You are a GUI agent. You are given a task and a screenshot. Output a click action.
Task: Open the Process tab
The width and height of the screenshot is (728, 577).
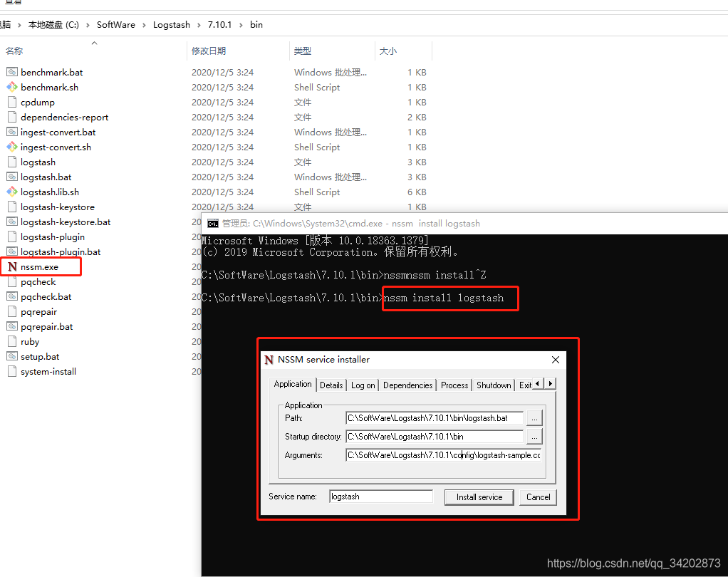tap(454, 385)
